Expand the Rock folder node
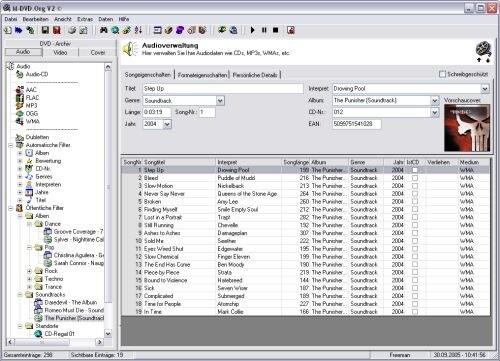This screenshot has width=500, height=361. 29,271
